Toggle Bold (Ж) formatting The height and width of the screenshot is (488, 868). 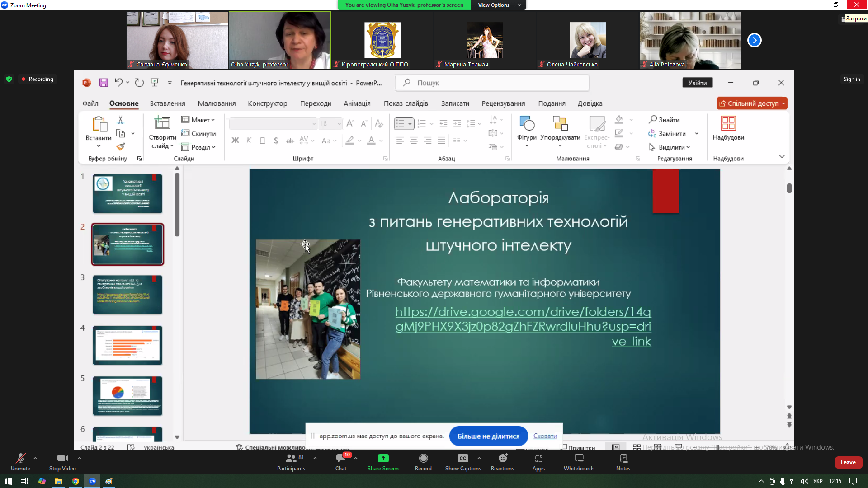[x=235, y=141]
